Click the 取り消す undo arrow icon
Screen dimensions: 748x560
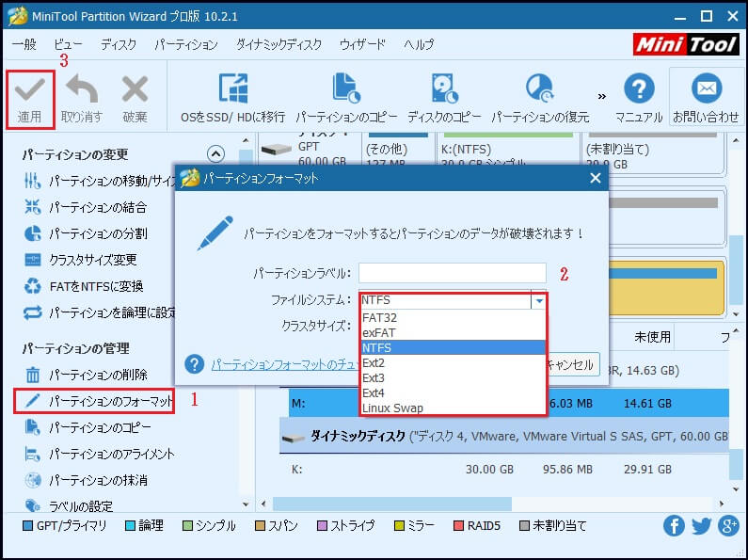pyautogui.click(x=81, y=91)
